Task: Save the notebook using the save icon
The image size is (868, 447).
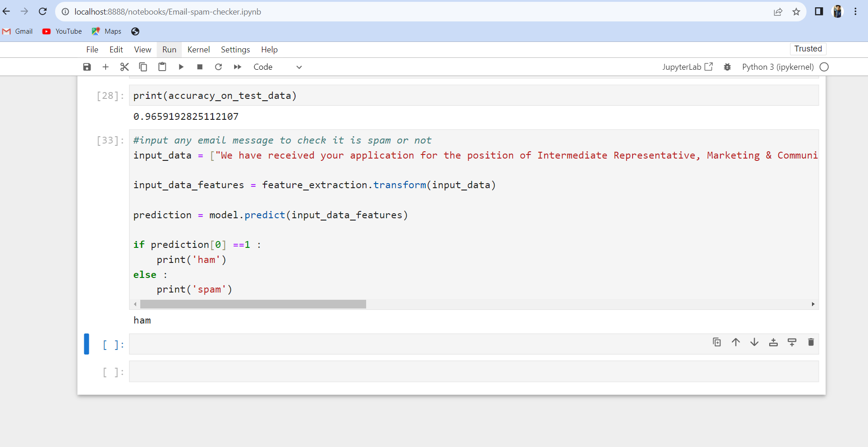Action: (x=87, y=67)
